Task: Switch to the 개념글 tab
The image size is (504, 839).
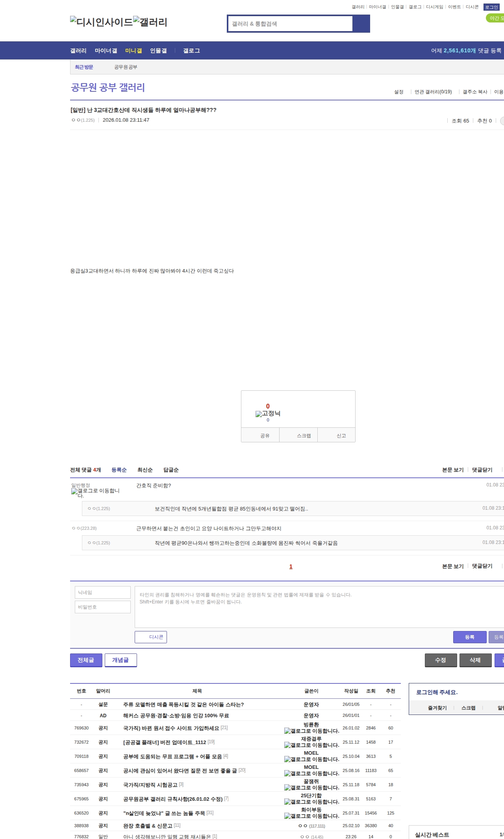Action: pyautogui.click(x=120, y=660)
